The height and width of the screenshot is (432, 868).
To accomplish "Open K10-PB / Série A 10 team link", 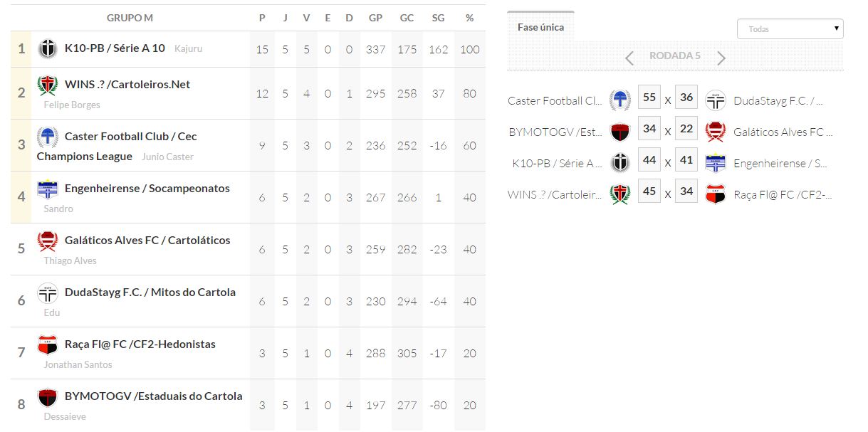I will [115, 48].
